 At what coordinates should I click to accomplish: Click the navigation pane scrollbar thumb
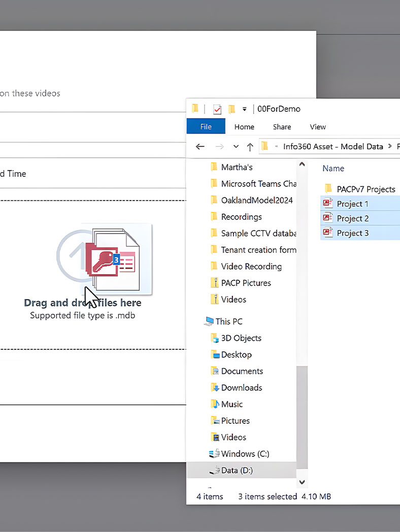302,418
